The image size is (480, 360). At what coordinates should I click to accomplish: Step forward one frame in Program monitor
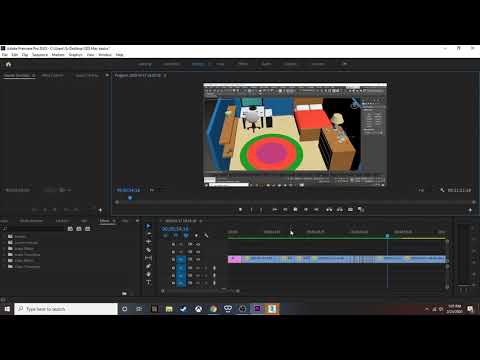[x=306, y=210]
